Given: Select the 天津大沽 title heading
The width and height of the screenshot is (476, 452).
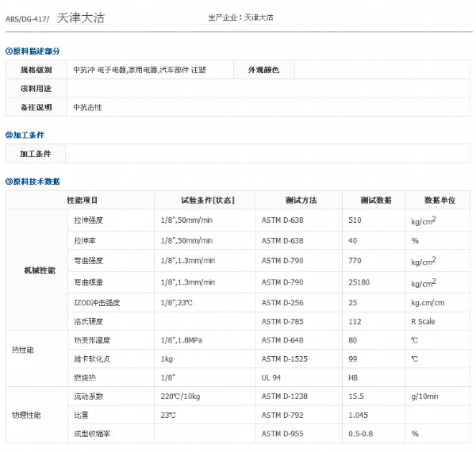Looking at the screenshot, I should 81,17.
